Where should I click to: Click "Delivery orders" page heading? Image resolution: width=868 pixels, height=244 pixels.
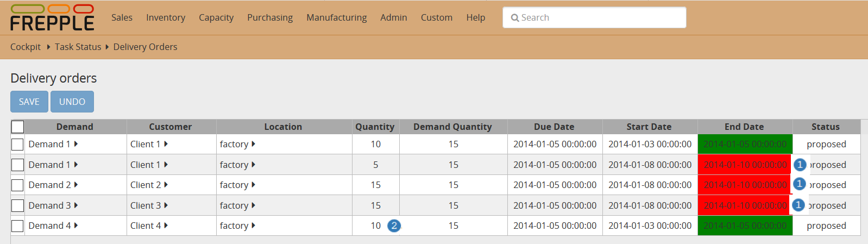(x=54, y=78)
